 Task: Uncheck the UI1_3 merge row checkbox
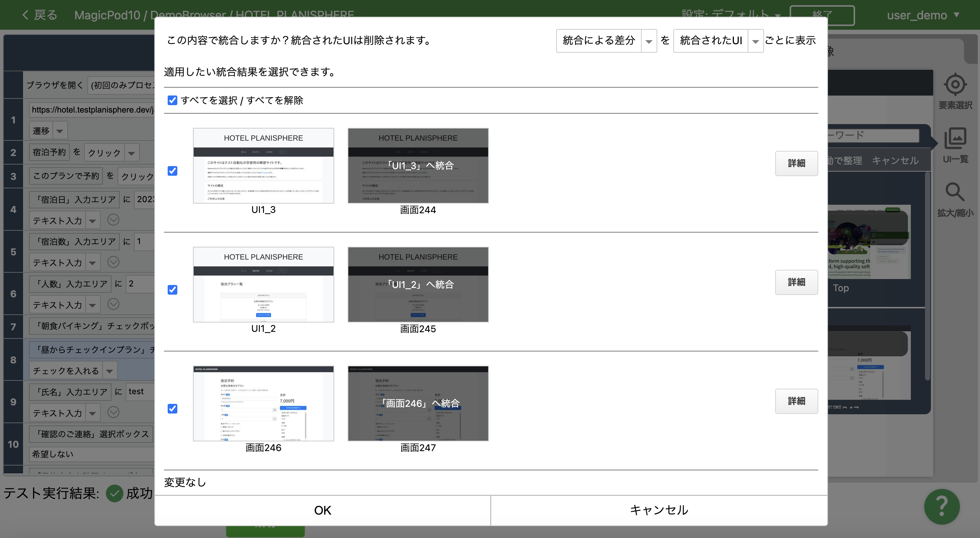coord(173,171)
